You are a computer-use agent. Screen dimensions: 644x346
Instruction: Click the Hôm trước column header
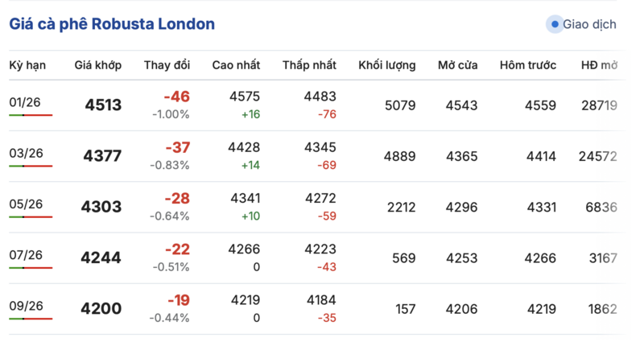click(x=527, y=65)
